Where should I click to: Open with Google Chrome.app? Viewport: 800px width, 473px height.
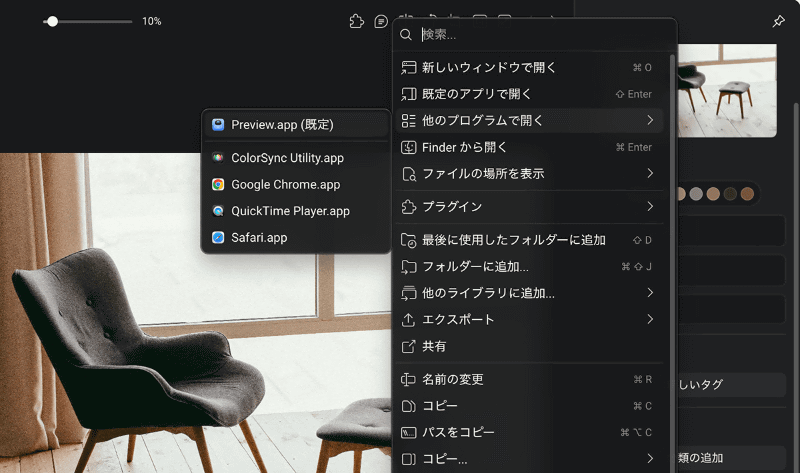296,184
